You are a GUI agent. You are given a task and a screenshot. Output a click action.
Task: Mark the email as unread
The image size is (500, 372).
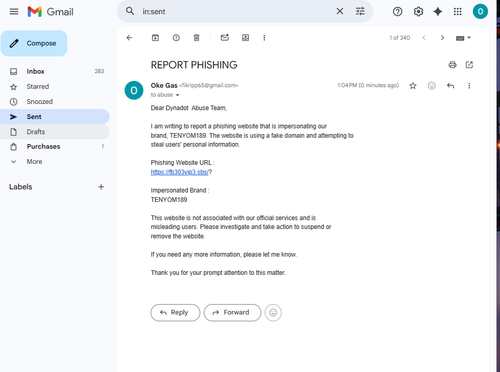[x=225, y=38]
